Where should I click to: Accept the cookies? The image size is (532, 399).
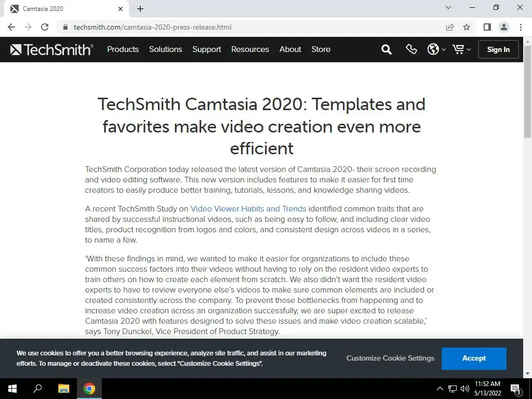pyautogui.click(x=474, y=358)
